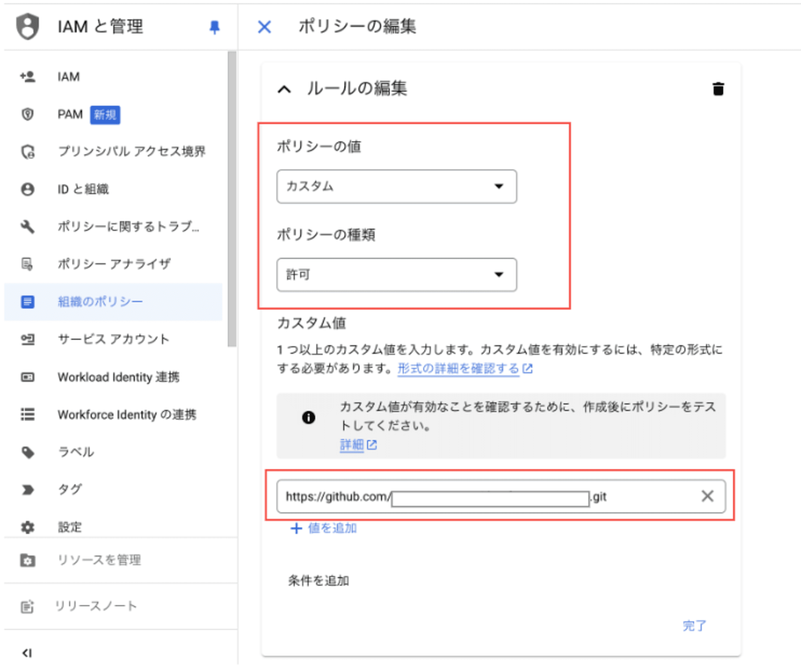Screen dimensions: 801x672
Task: Open ポリシー アナライザ menu item
Action: pyautogui.click(x=113, y=264)
